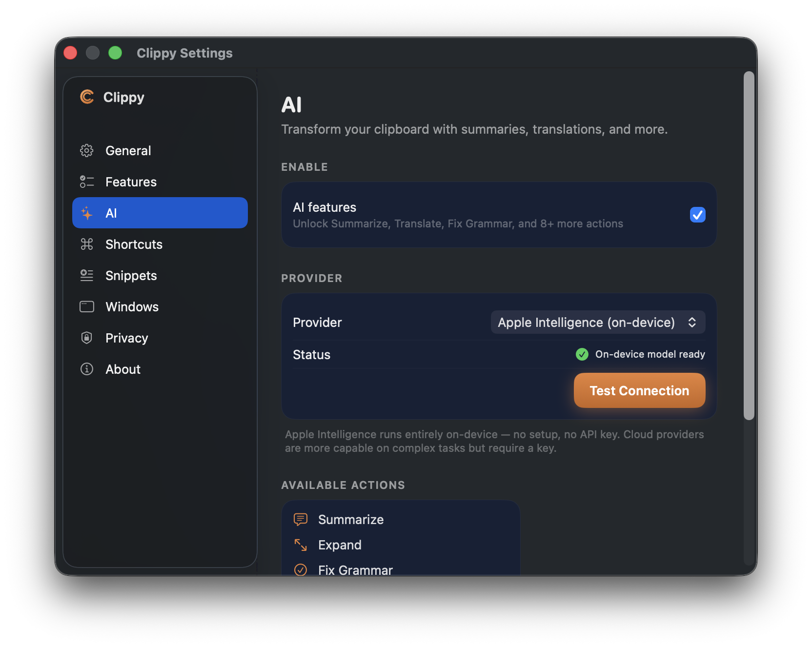
Task: Click the 'AVAILABLE ACTIONS' section header
Action: (x=343, y=485)
